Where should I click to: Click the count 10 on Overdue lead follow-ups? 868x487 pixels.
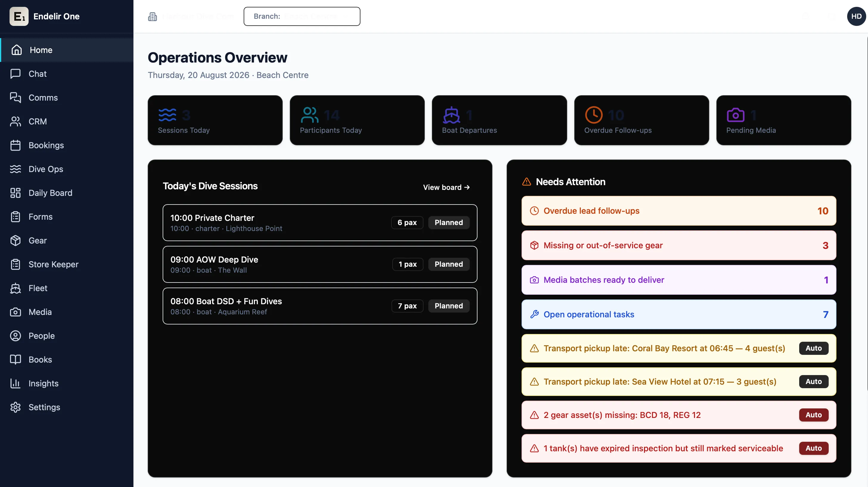(822, 211)
